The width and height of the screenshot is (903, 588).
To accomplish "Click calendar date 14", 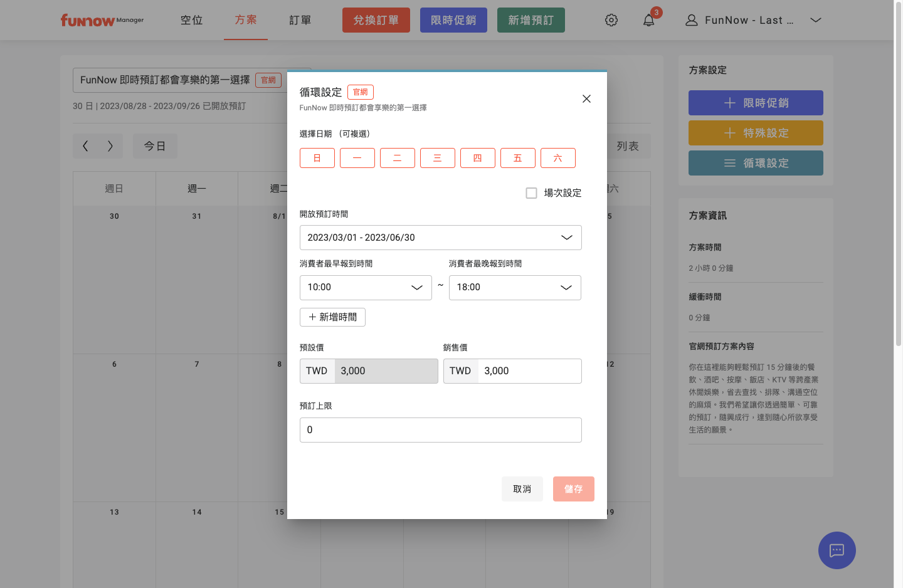I will (x=197, y=512).
